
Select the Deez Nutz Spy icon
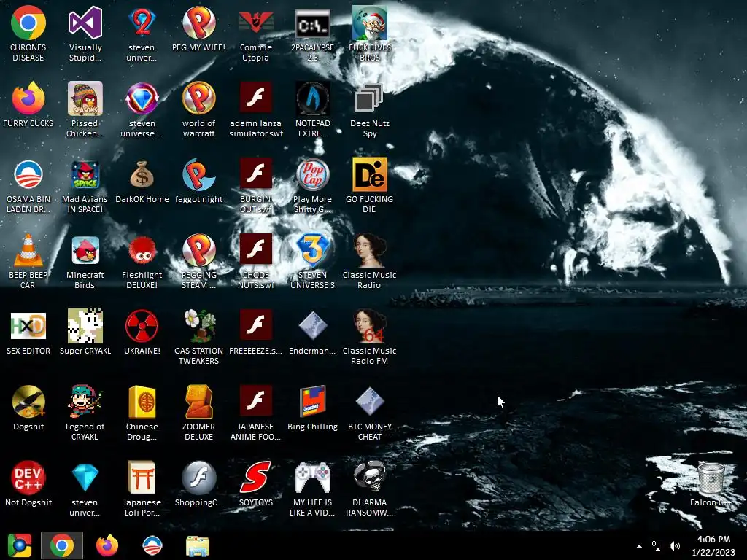coord(370,98)
